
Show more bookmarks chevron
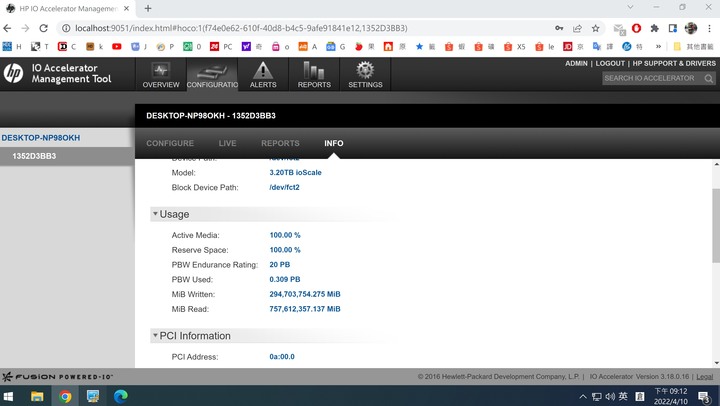[658, 46]
